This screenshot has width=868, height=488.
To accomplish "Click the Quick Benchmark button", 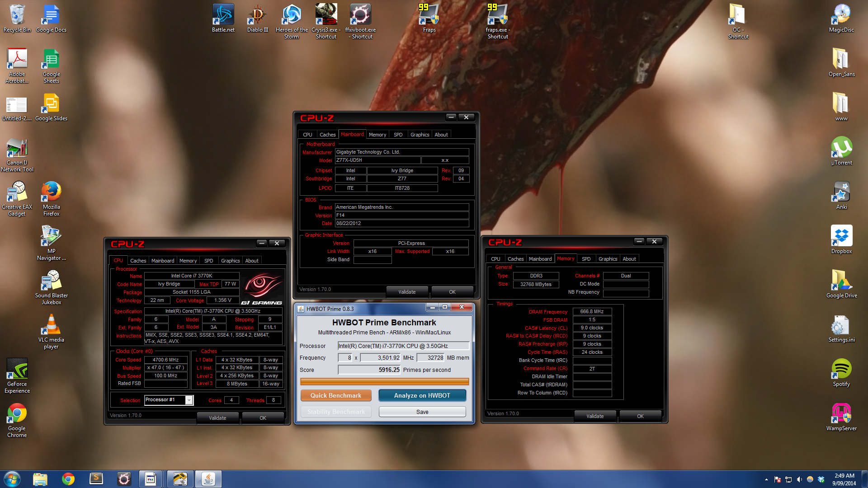I will [336, 395].
